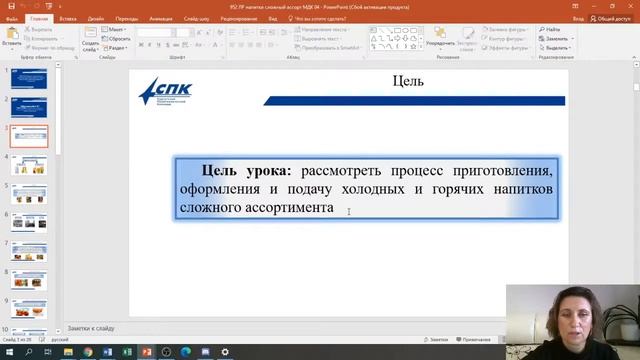Viewport: 640px width, 360px height.
Task: Click the Reset (Сбросить) button
Action: [x=116, y=39]
